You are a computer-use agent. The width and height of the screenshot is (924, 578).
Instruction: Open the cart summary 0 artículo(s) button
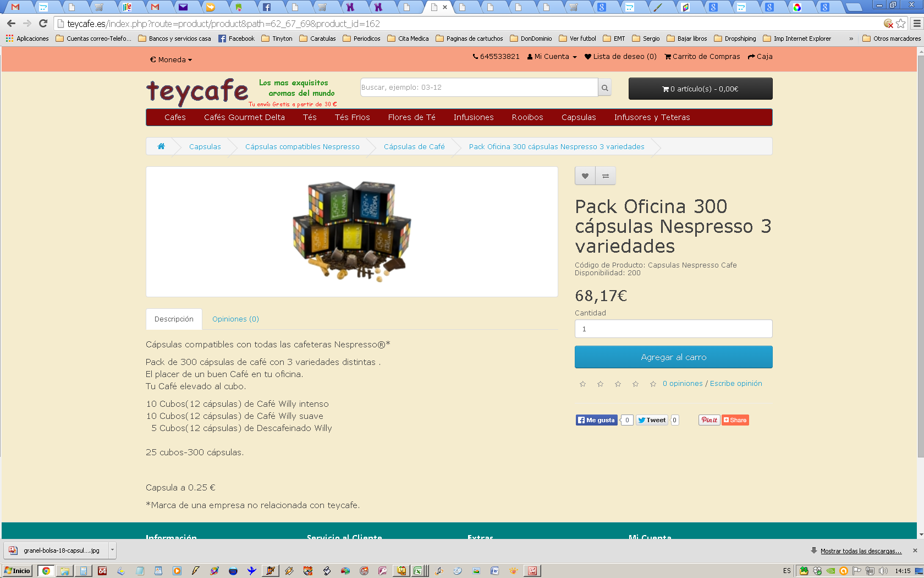[x=700, y=89]
